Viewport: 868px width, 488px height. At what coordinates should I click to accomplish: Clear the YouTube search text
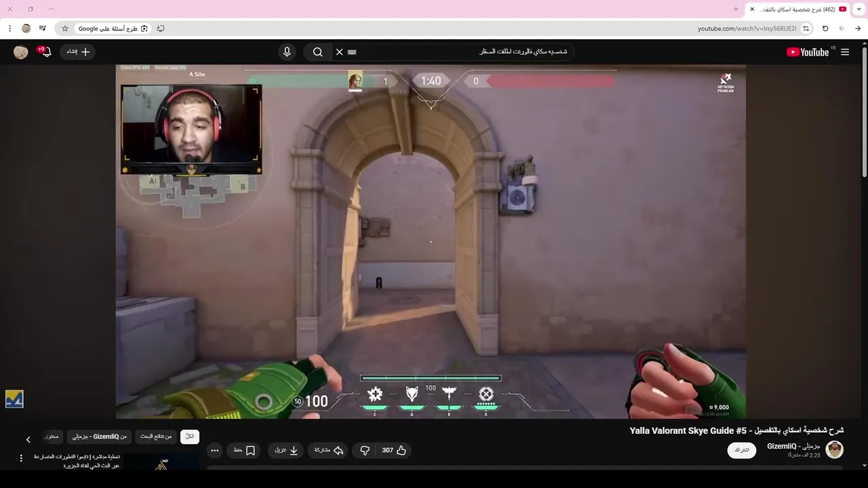coord(339,52)
